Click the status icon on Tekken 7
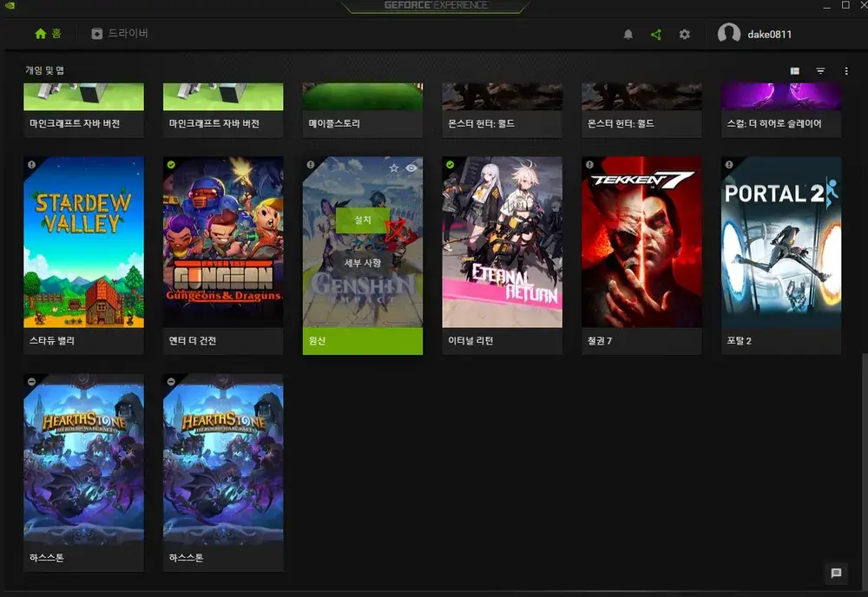 [589, 165]
